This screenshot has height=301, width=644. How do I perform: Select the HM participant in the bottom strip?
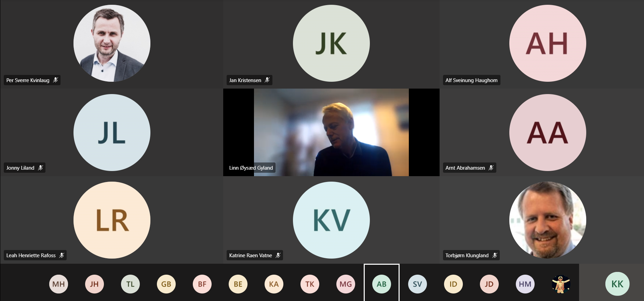click(525, 284)
